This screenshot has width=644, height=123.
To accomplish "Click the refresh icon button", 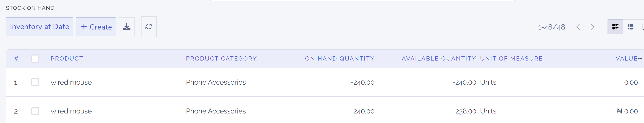I will [149, 27].
